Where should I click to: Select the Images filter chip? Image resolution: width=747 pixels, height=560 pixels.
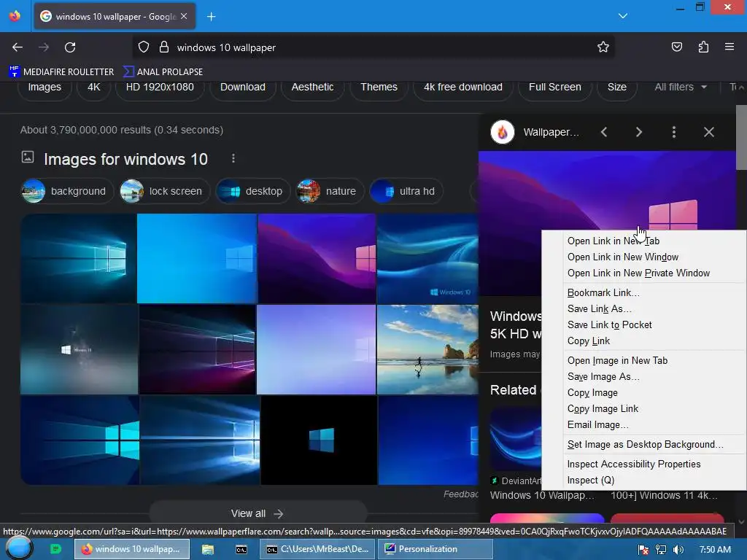[44, 87]
